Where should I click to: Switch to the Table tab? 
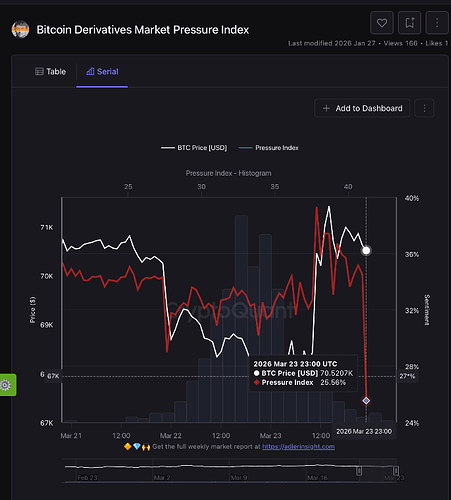pyautogui.click(x=51, y=72)
